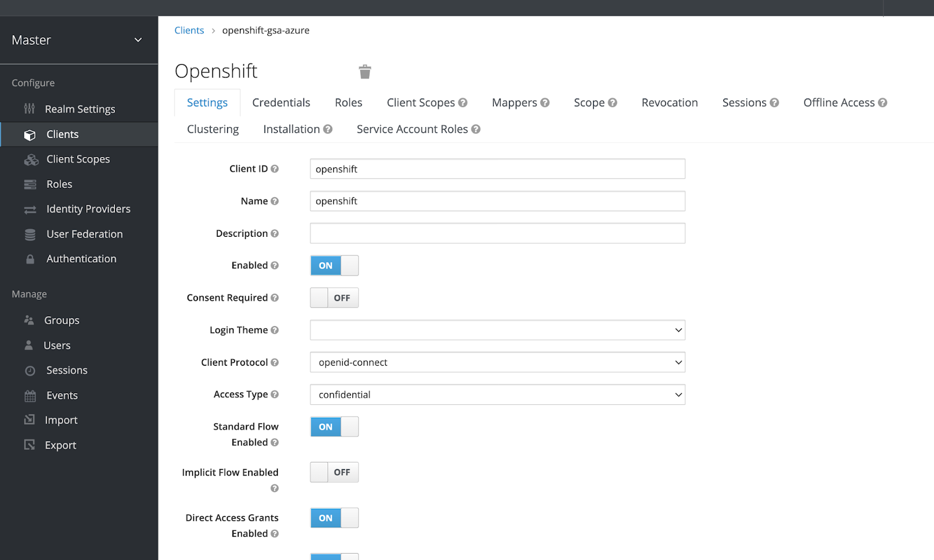Viewport: 934px width, 560px height.
Task: Switch to the Credentials tab
Action: click(x=281, y=102)
